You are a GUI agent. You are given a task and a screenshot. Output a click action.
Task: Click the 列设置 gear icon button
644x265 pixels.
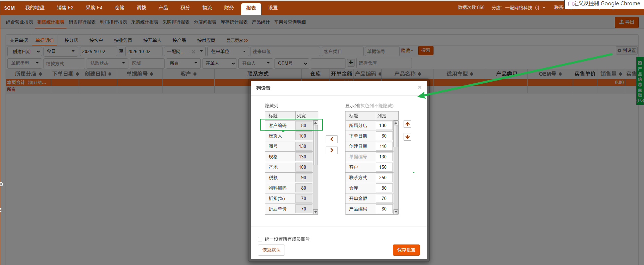(x=627, y=51)
